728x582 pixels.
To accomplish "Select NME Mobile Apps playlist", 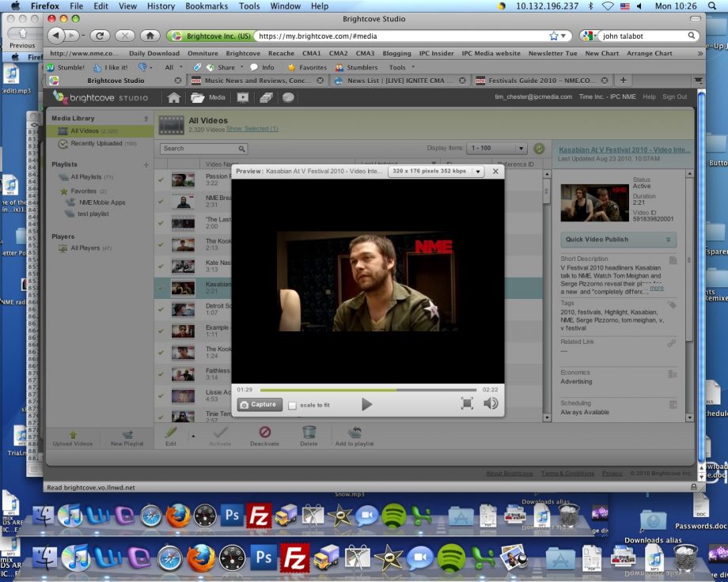I will (x=96, y=202).
